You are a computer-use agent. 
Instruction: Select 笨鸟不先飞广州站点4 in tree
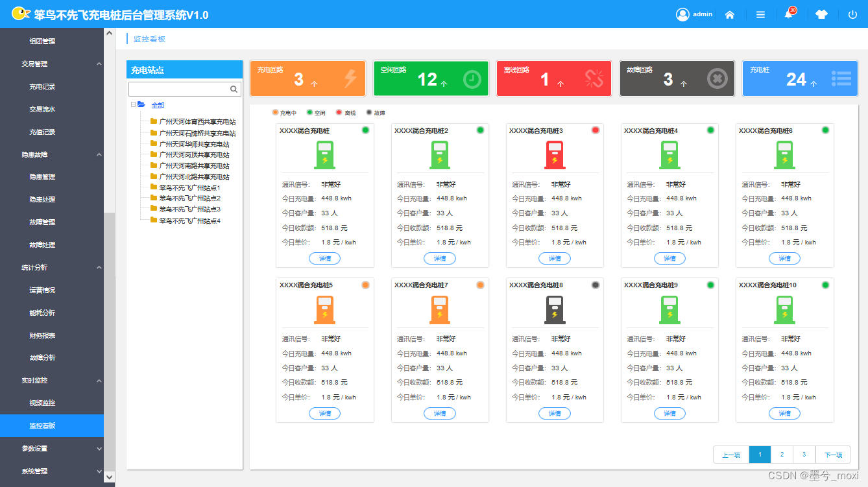(x=190, y=220)
